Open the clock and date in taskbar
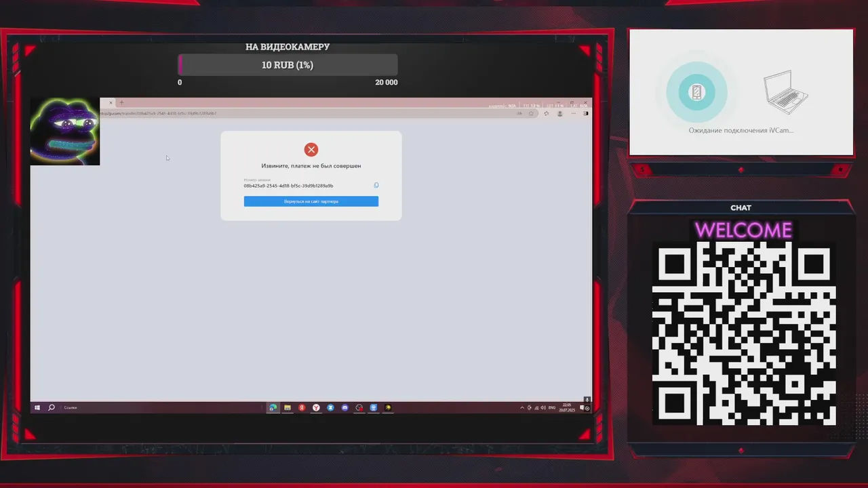This screenshot has width=868, height=488. coord(567,407)
